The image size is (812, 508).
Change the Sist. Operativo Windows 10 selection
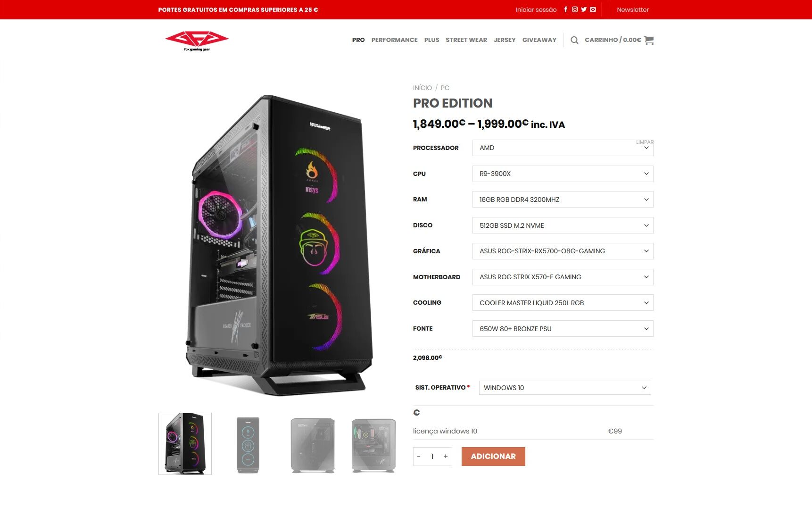[x=565, y=388]
